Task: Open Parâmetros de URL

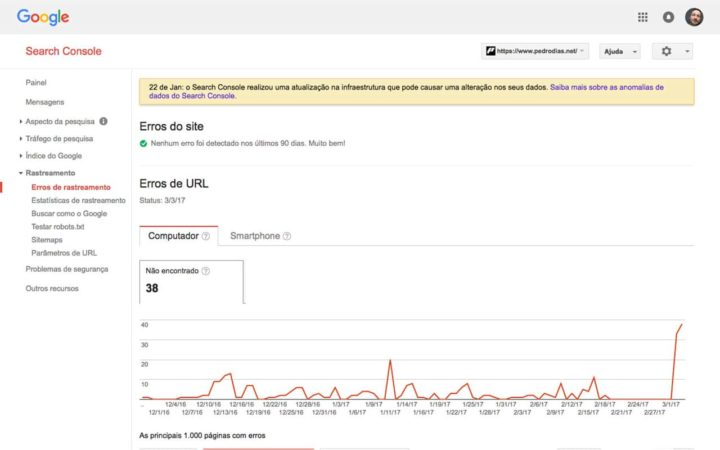Action: [x=64, y=253]
